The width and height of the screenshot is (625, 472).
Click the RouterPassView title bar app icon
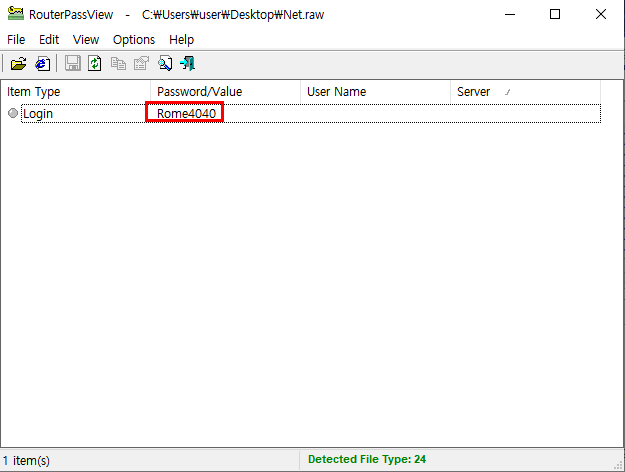pos(16,14)
